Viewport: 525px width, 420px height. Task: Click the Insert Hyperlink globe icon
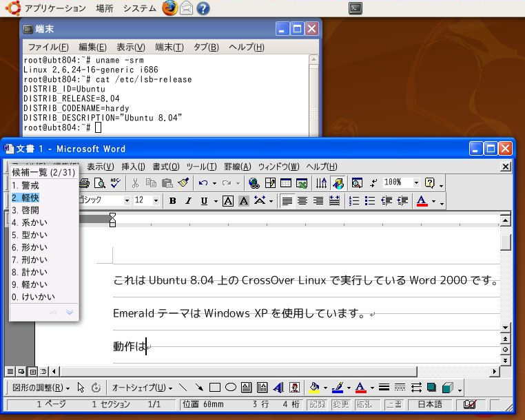pos(254,182)
